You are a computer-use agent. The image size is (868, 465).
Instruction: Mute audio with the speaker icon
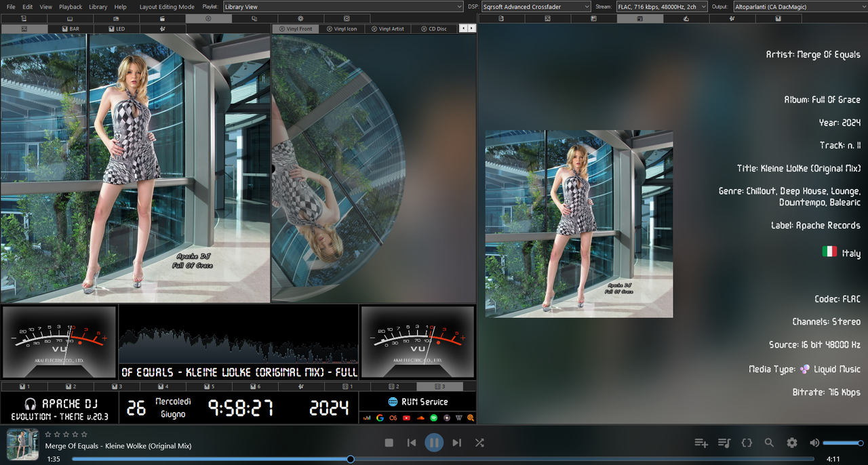[x=814, y=443]
